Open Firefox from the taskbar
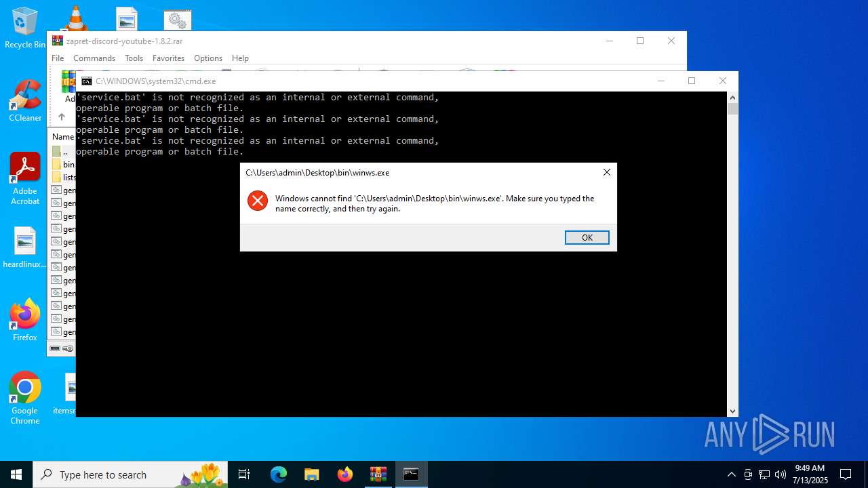The width and height of the screenshot is (868, 488). pos(345,474)
